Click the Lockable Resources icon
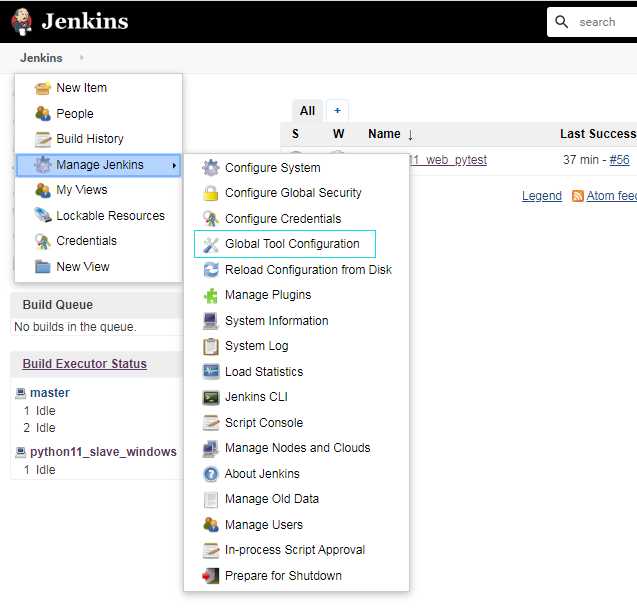This screenshot has height=611, width=637. point(43,215)
